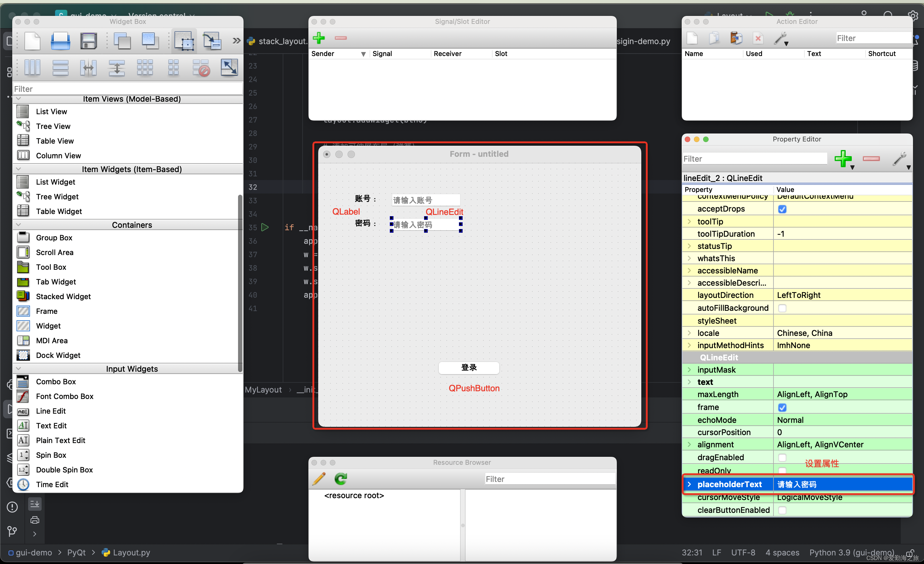The height and width of the screenshot is (564, 924).
Task: Click the Tree View widget in Widget Box
Action: 53,126
